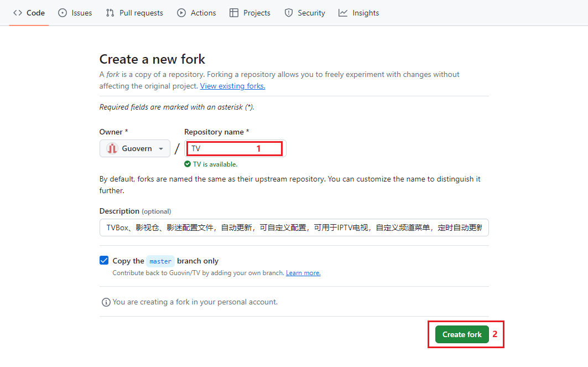Click the Guovern avatar icon
The width and height of the screenshot is (588, 367).
tap(112, 148)
